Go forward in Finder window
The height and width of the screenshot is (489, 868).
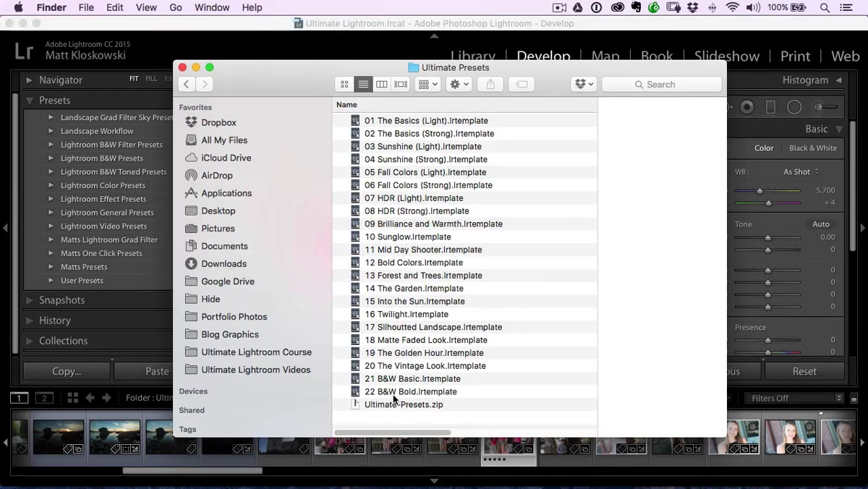[205, 85]
